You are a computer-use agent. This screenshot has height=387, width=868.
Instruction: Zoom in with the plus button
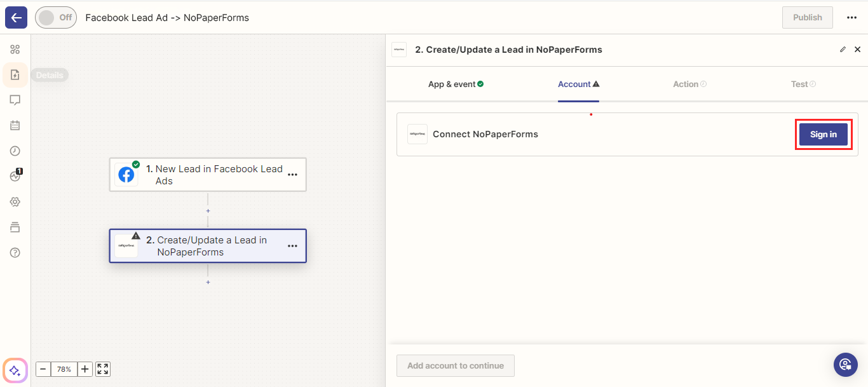(x=85, y=369)
